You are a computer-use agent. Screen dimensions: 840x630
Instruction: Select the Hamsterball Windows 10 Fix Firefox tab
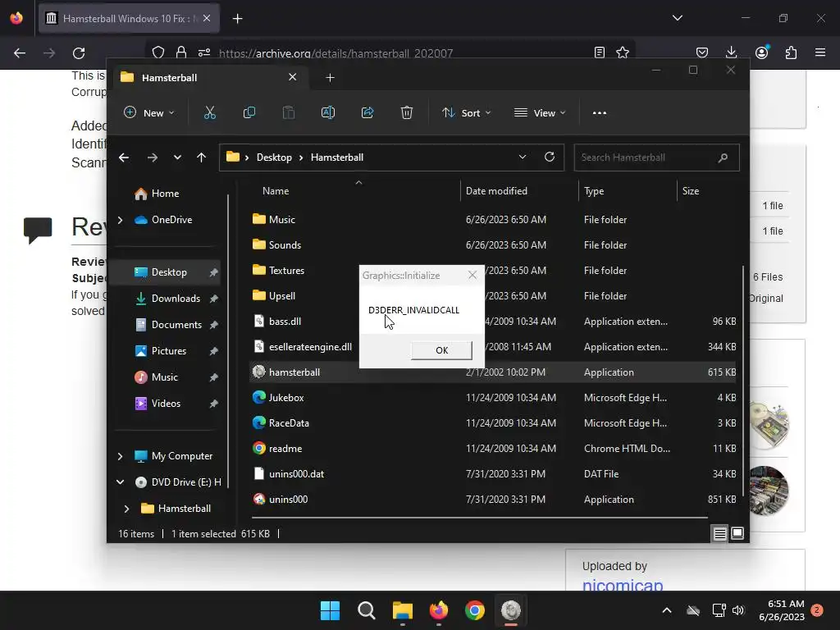(x=129, y=18)
